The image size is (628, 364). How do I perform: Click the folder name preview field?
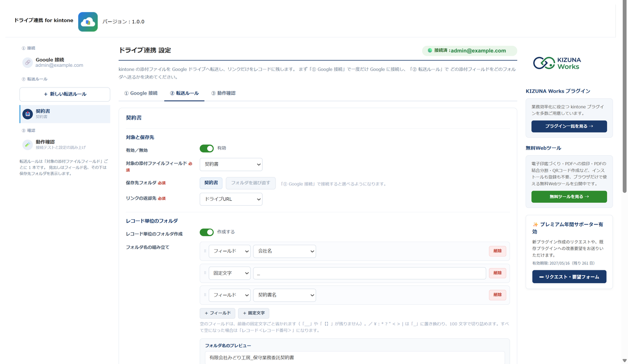tap(355, 357)
